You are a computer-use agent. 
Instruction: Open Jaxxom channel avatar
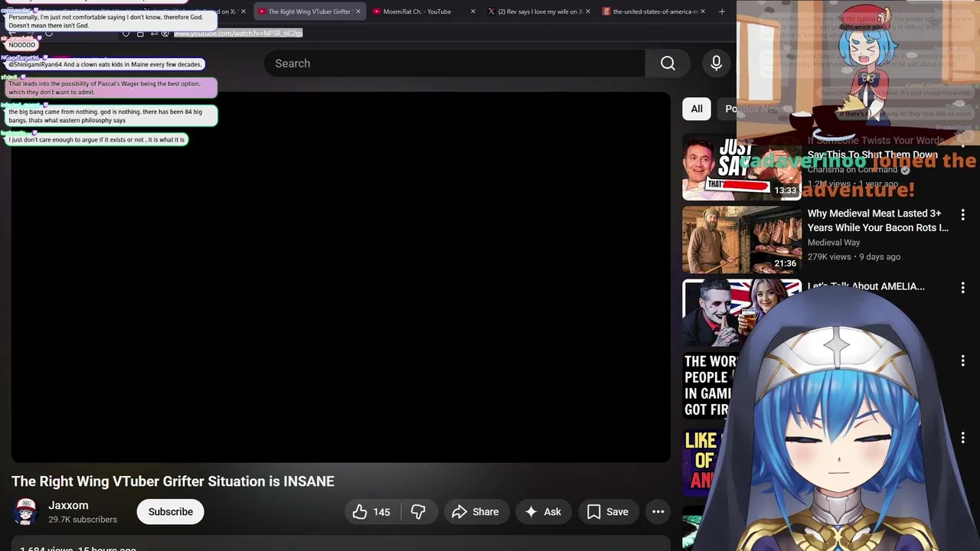pos(25,512)
